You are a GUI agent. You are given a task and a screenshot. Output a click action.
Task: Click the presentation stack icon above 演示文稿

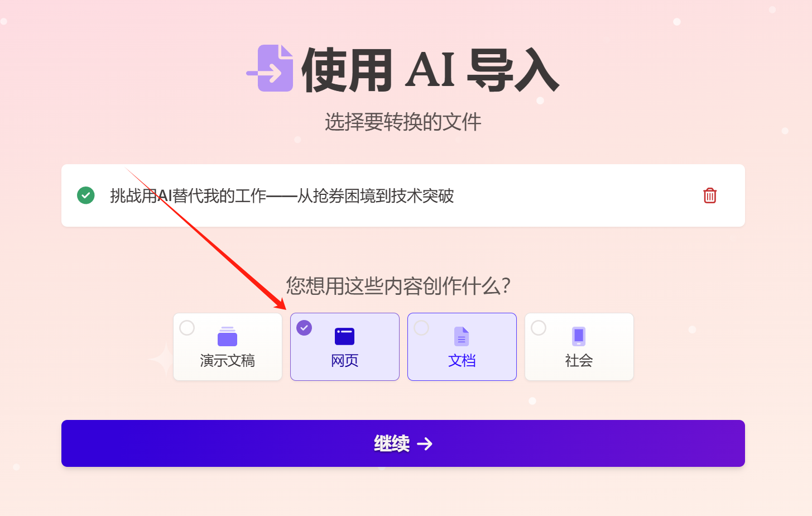coord(227,336)
